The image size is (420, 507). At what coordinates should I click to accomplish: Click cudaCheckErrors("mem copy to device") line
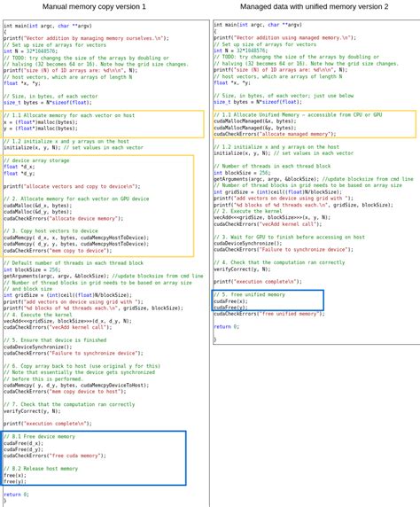58,250
